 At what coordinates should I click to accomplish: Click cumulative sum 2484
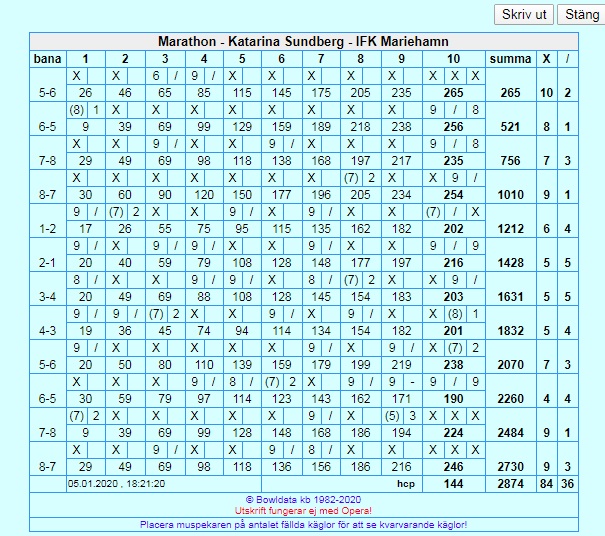coord(510,432)
